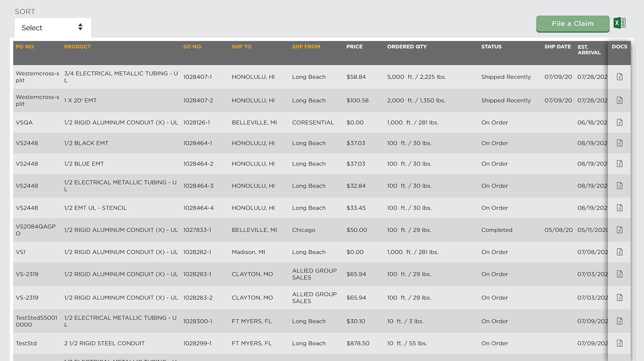Screen dimensions: 644x361
Task: View document for 1/2 BLACK EMT order
Action: [x=619, y=143]
